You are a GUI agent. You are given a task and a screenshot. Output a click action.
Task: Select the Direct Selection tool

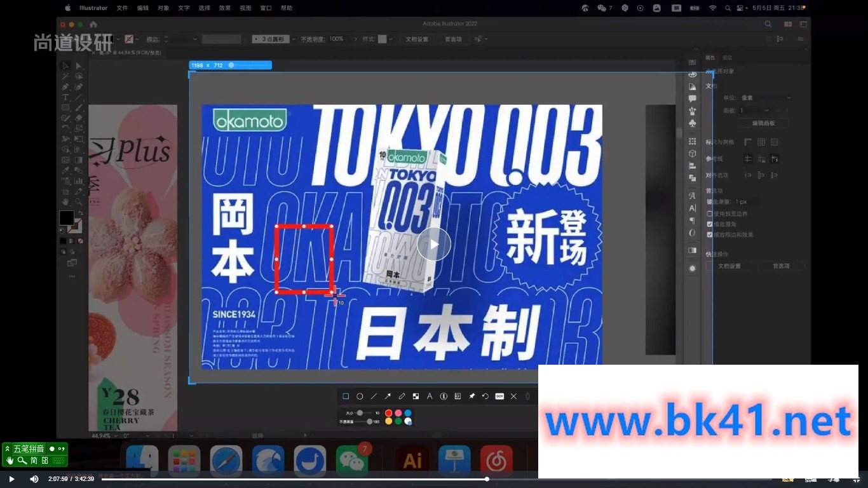[79, 65]
